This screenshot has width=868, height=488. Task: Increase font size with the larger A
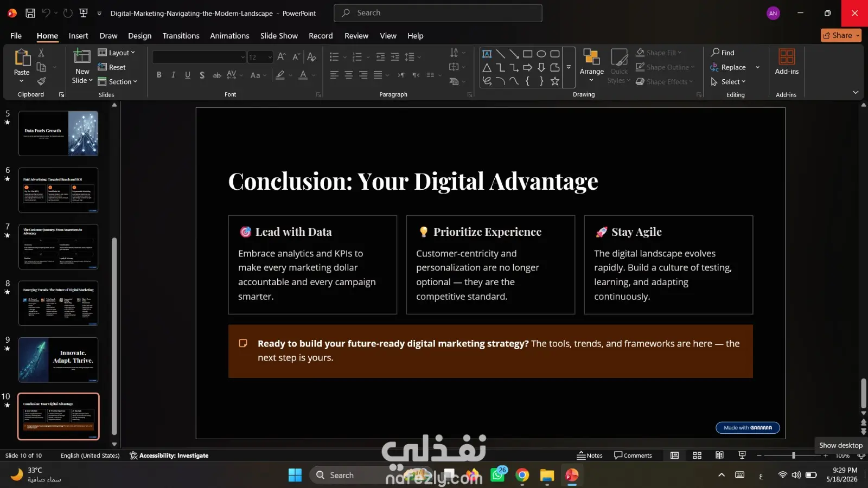click(281, 57)
